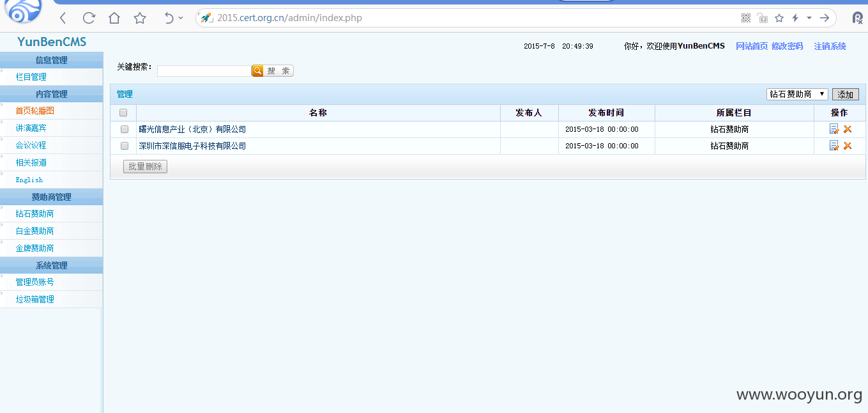Screen dimensions: 868x413
Task: Open the 钻石赞助商 category dropdown
Action: coord(797,94)
